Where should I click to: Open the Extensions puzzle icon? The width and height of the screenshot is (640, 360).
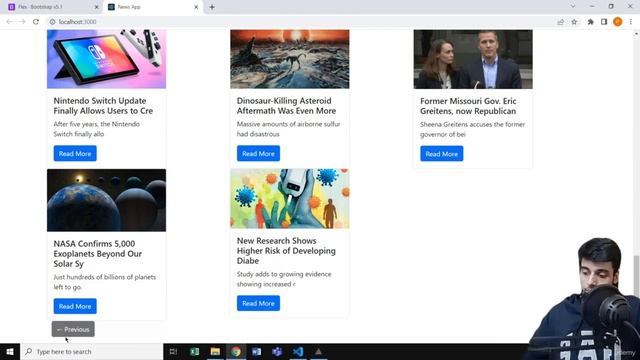point(590,22)
